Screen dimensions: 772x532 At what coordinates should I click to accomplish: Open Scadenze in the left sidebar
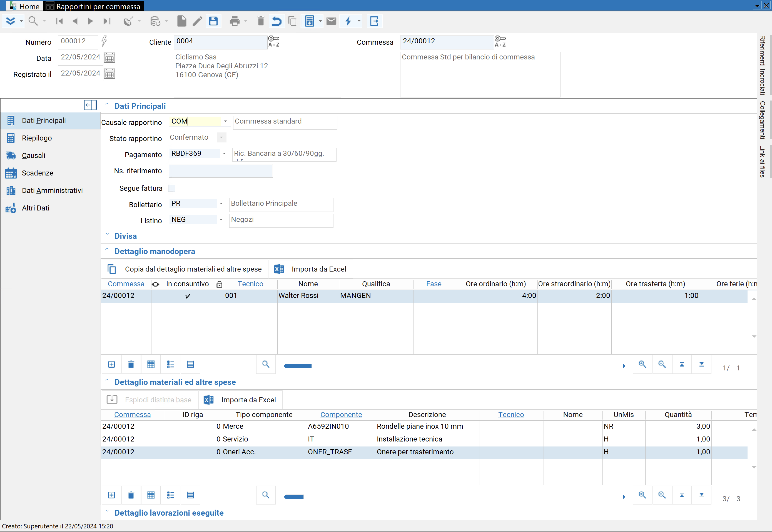(x=37, y=173)
